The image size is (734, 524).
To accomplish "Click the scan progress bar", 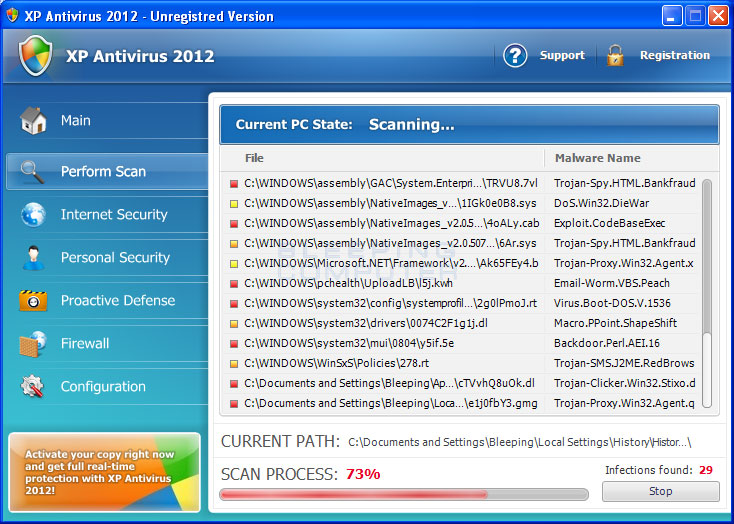I will (404, 494).
